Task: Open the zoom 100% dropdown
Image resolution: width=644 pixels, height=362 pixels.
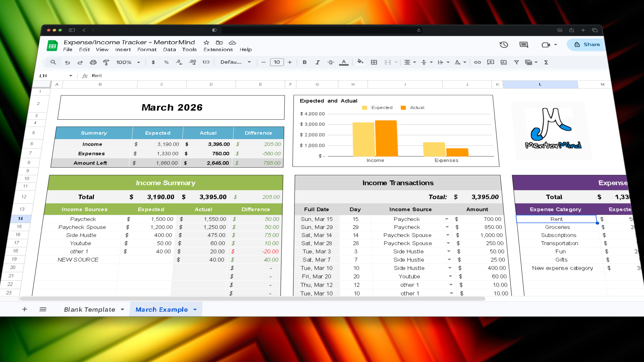Action: 128,62
